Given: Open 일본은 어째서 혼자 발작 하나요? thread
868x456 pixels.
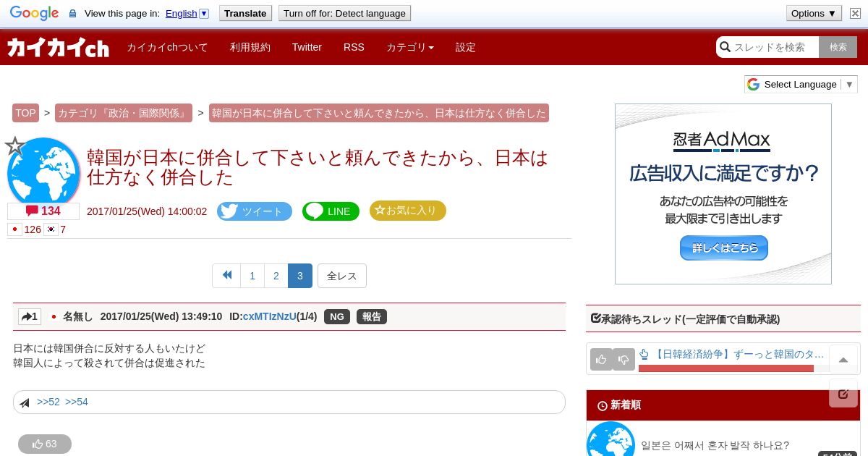Looking at the screenshot, I should (x=715, y=445).
